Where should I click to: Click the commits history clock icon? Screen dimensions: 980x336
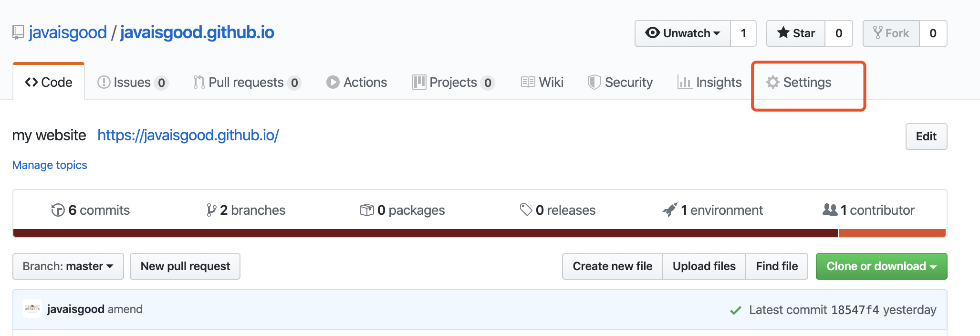coord(58,210)
